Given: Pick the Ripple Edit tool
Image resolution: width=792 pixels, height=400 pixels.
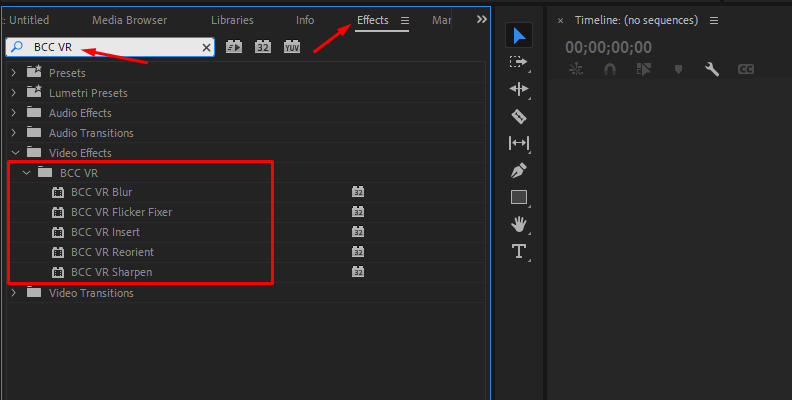Looking at the screenshot, I should [x=519, y=89].
